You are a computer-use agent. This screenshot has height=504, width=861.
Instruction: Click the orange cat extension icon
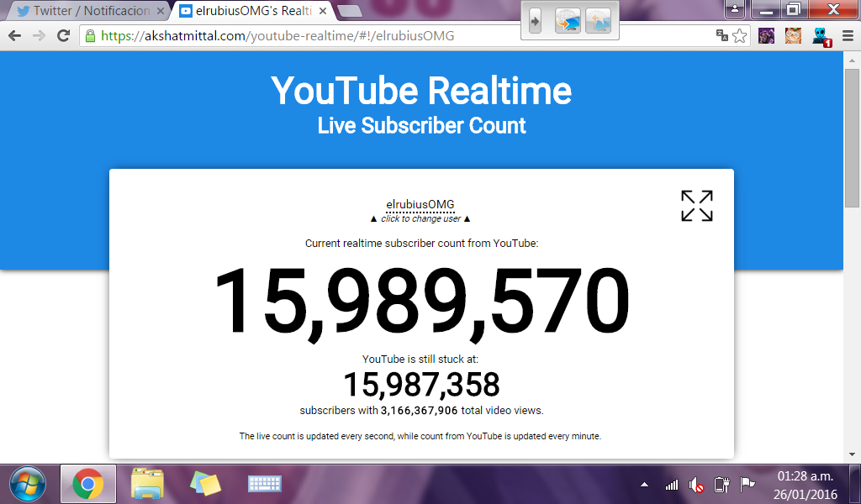[x=793, y=36]
